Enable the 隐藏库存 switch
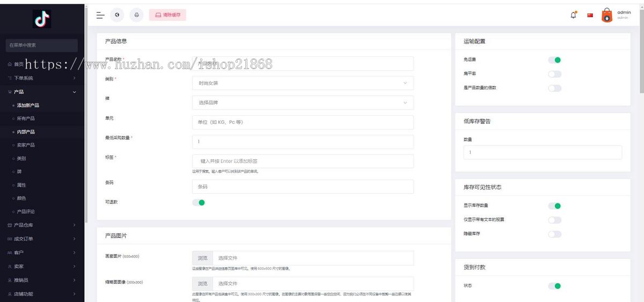This screenshot has height=302, width=644. point(554,234)
